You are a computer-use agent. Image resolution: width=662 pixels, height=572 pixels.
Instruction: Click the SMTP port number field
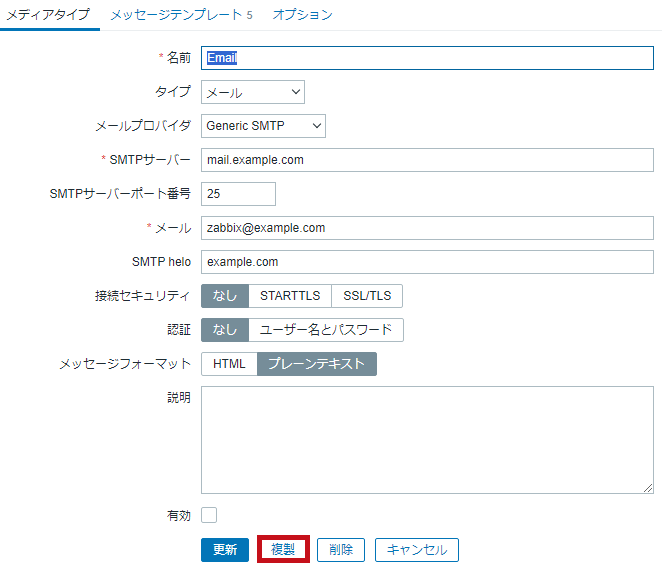(238, 194)
